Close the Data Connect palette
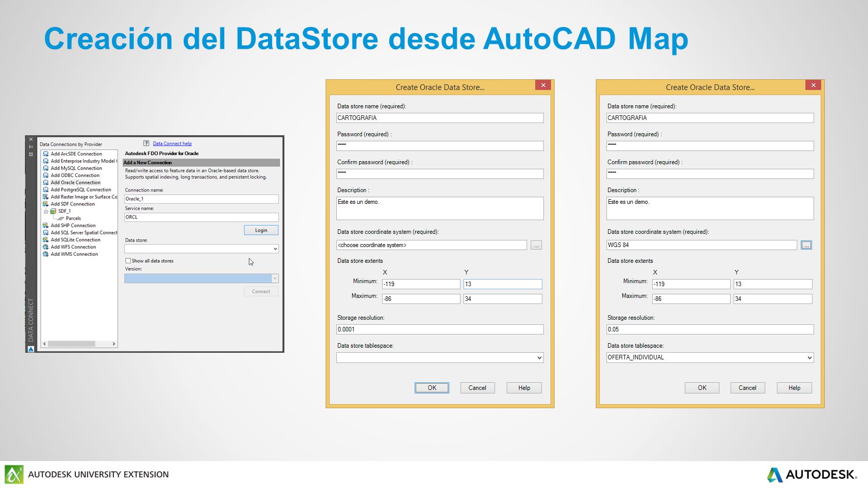 point(31,139)
